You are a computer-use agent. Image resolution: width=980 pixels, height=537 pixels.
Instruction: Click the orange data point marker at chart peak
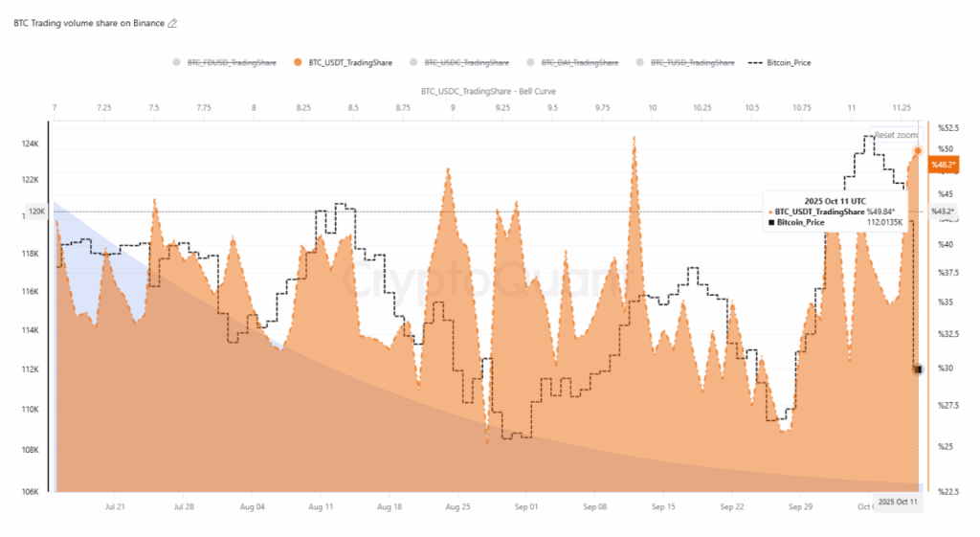918,150
